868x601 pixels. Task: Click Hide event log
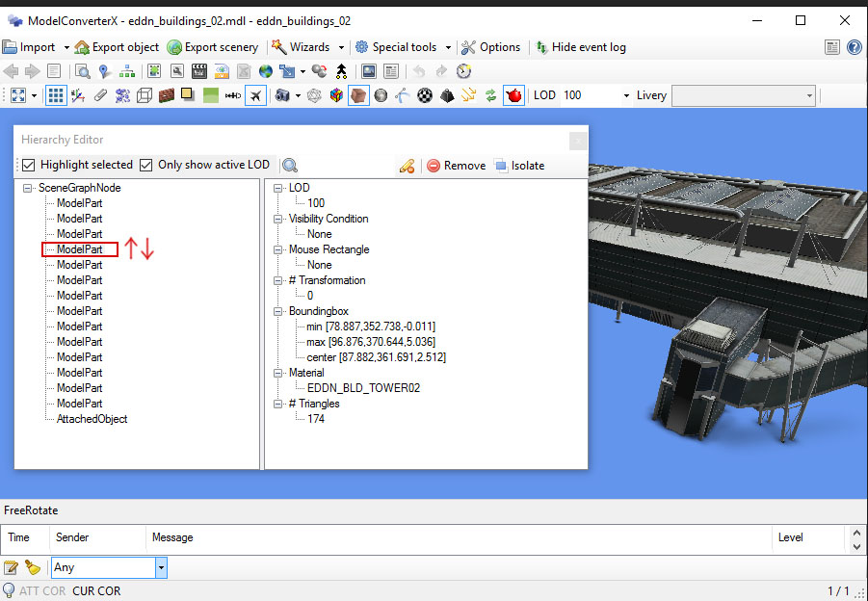click(x=581, y=47)
